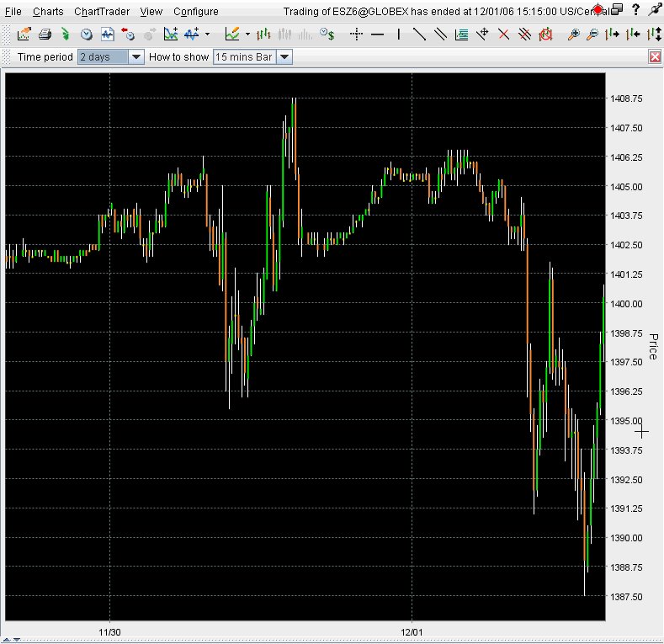Click the 11/30 date axis label
Image resolution: width=664 pixels, height=644 pixels.
tap(109, 632)
